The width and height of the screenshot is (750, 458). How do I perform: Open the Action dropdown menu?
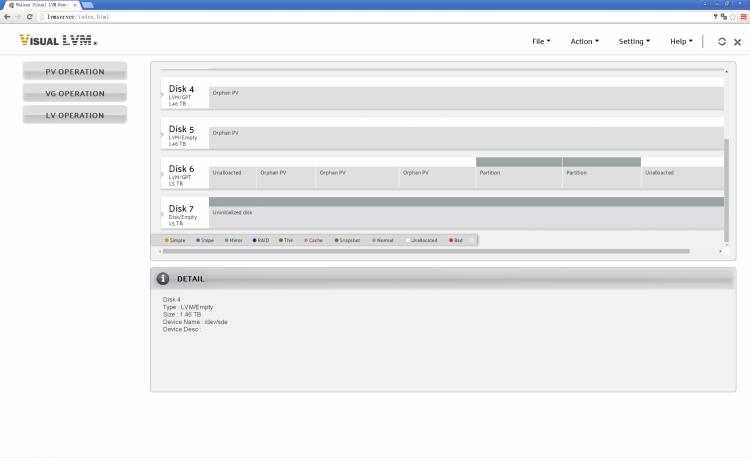click(584, 41)
